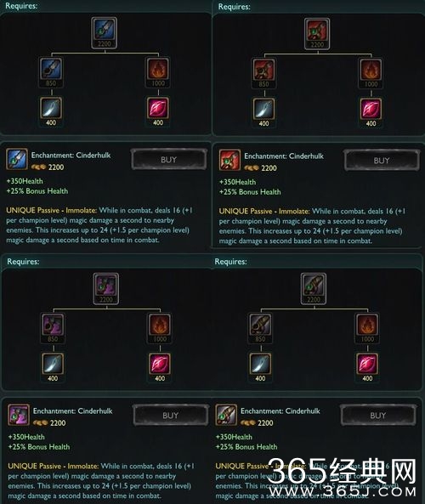
Task: Select red 2200 Cinderhulk icon atop tree
Action: (x=317, y=34)
